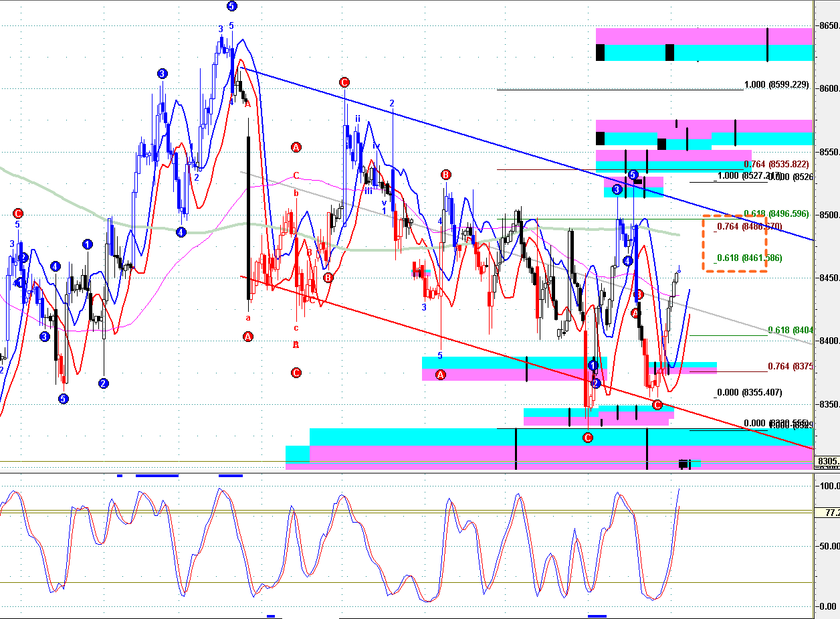Viewport: 840px width, 619px height.
Task: Select the red circled C on blue trendline
Action: click(x=344, y=82)
